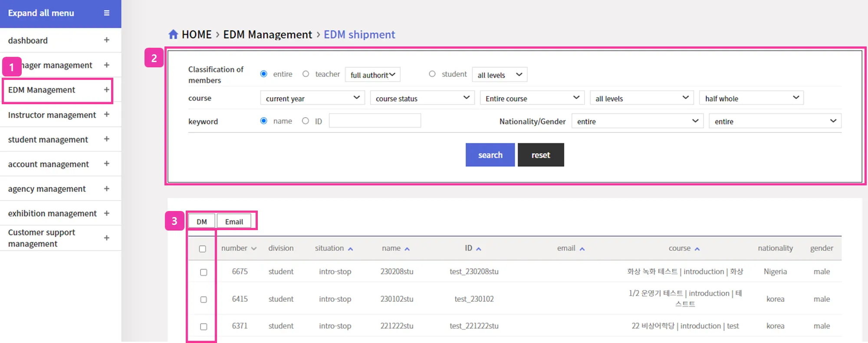Click the blue search button

[490, 155]
